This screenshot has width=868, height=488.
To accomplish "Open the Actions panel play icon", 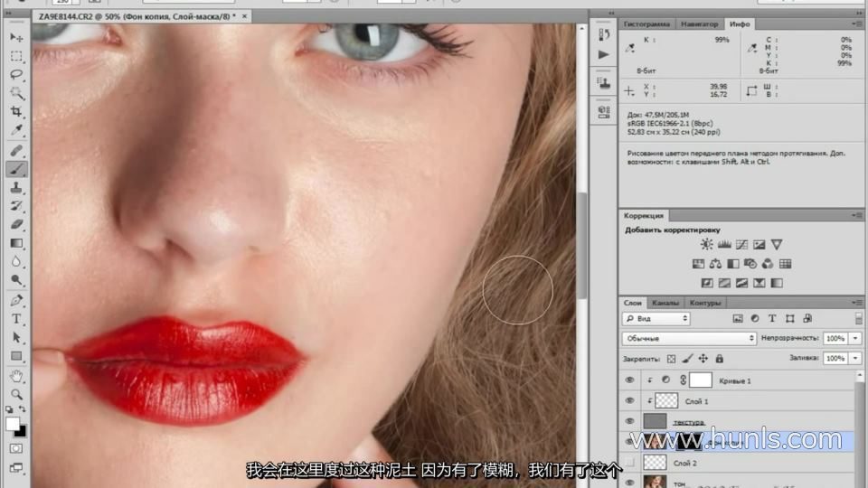I will tap(603, 54).
